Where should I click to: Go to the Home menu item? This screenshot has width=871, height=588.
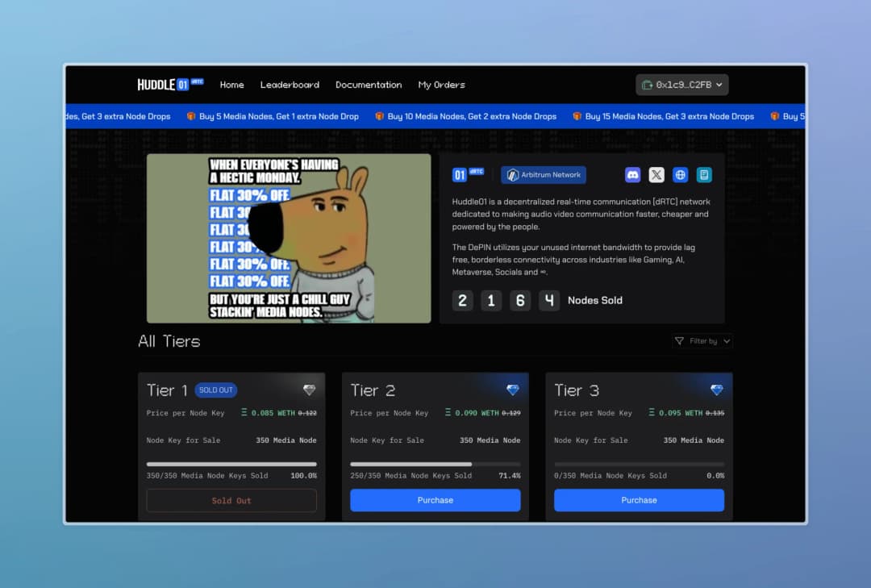point(231,85)
